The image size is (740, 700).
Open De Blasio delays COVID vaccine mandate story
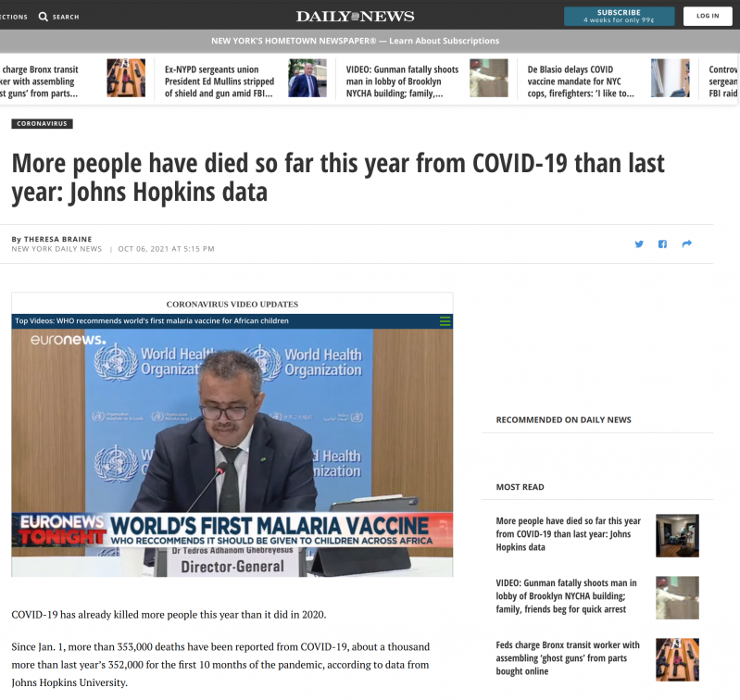click(x=581, y=81)
